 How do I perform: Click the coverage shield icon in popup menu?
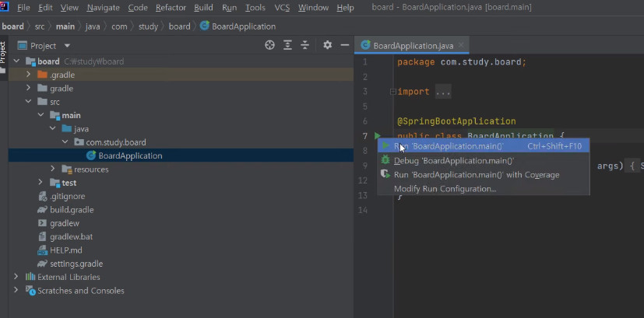tap(385, 174)
